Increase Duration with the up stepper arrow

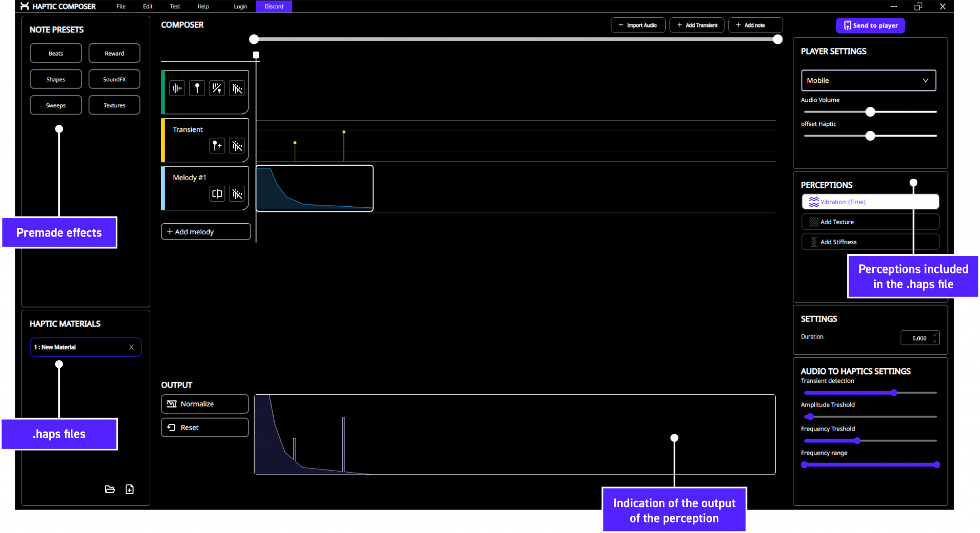(935, 334)
